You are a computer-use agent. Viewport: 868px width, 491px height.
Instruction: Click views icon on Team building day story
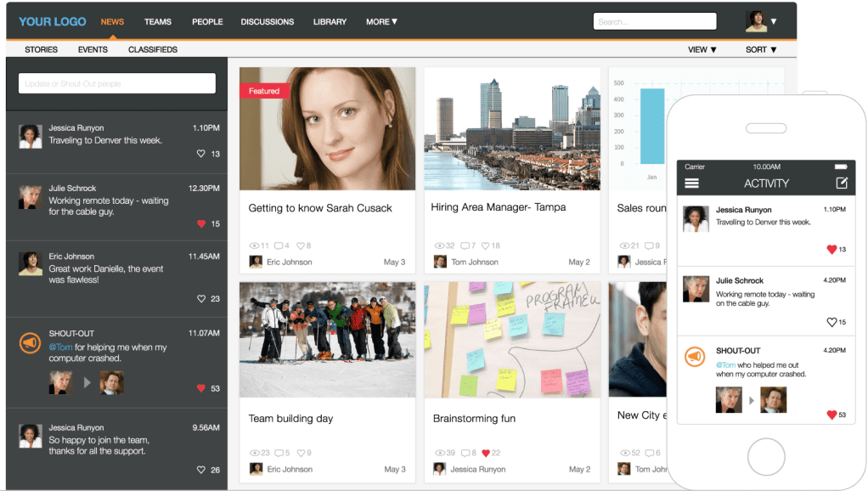[x=255, y=453]
